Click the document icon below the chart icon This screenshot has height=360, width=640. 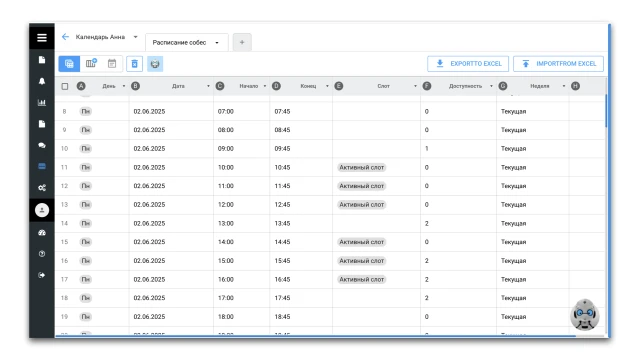click(x=42, y=124)
